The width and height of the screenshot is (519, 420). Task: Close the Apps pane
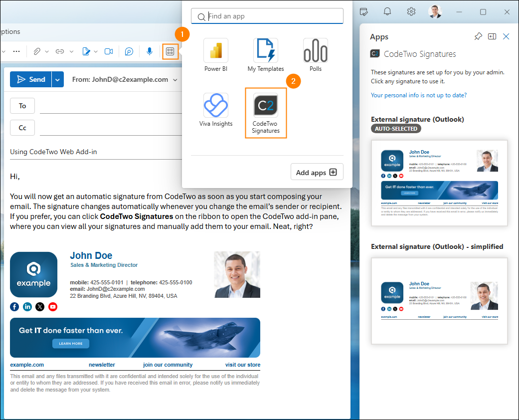506,36
